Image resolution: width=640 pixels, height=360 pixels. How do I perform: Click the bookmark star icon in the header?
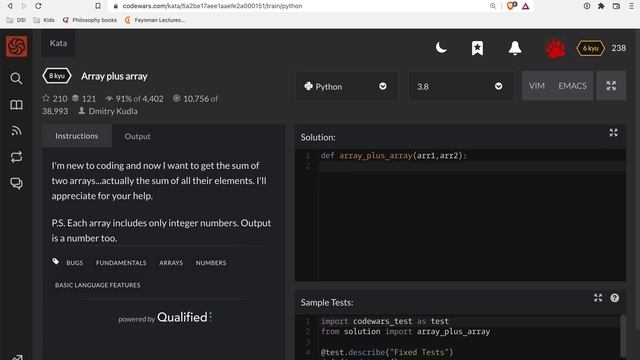click(477, 48)
